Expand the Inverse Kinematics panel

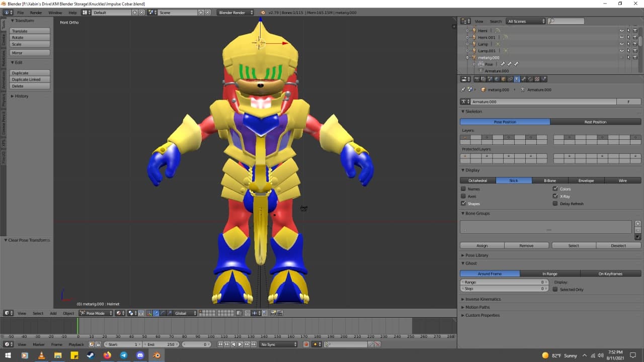point(482,299)
